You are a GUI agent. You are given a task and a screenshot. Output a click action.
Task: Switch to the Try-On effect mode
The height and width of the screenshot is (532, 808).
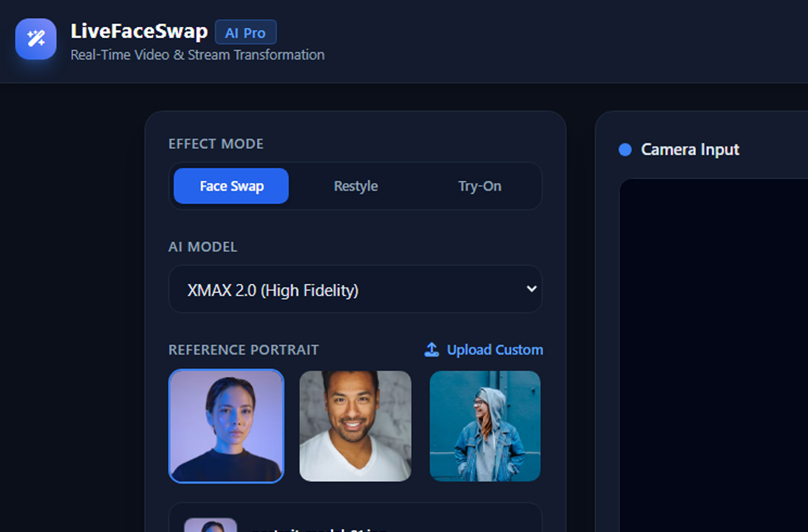click(x=480, y=186)
